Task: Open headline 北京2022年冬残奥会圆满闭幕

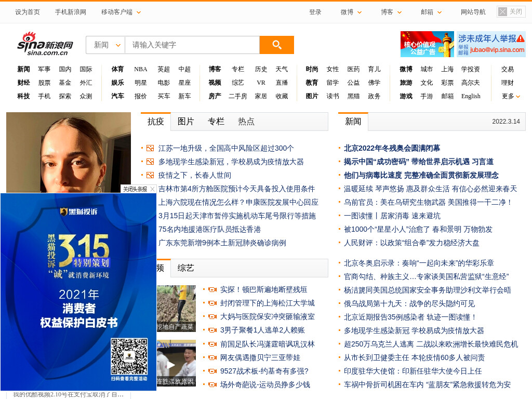Action: (392, 148)
